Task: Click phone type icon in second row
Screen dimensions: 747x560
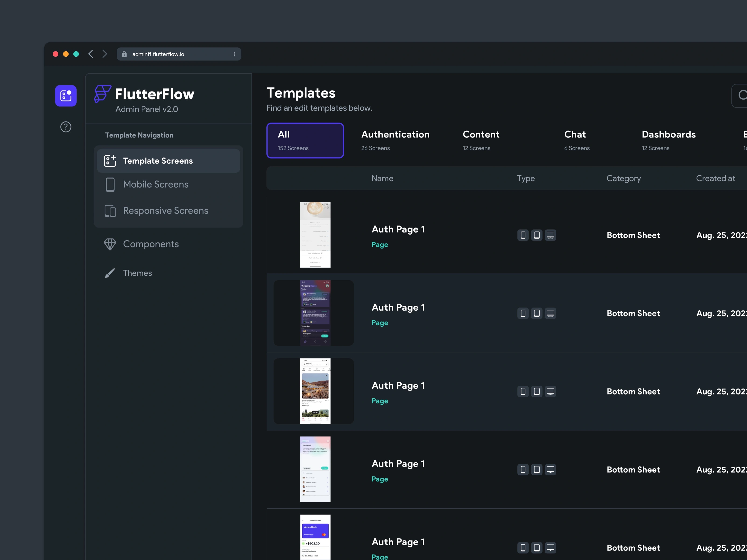Action: pyautogui.click(x=523, y=313)
